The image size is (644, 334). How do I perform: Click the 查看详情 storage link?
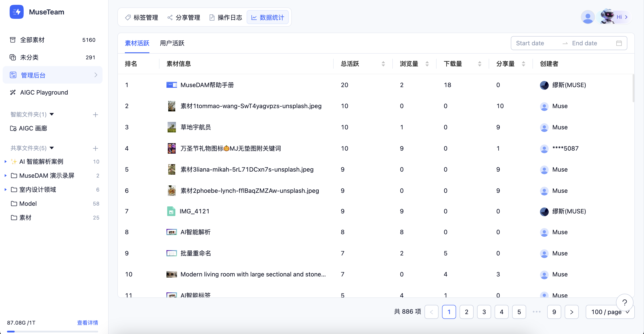[87, 322]
